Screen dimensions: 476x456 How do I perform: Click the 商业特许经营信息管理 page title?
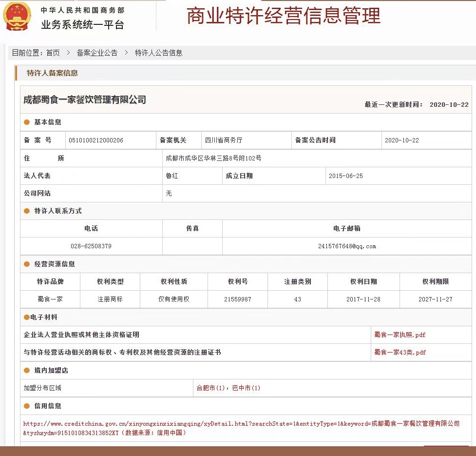coord(284,16)
